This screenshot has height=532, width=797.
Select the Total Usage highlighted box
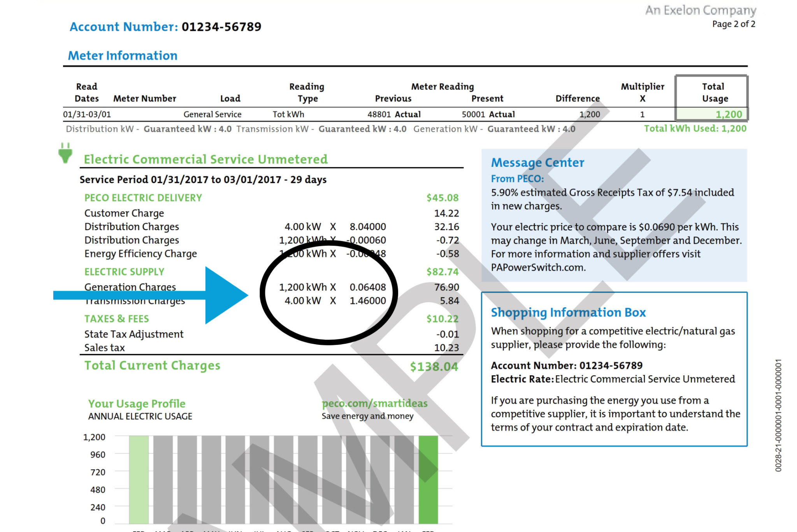coord(711,98)
